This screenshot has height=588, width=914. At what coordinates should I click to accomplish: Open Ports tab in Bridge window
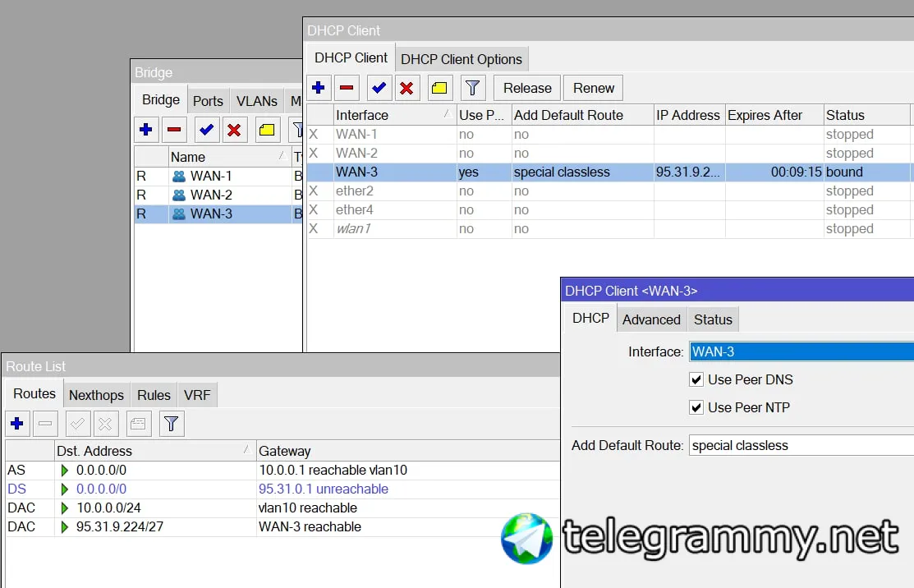tap(208, 101)
